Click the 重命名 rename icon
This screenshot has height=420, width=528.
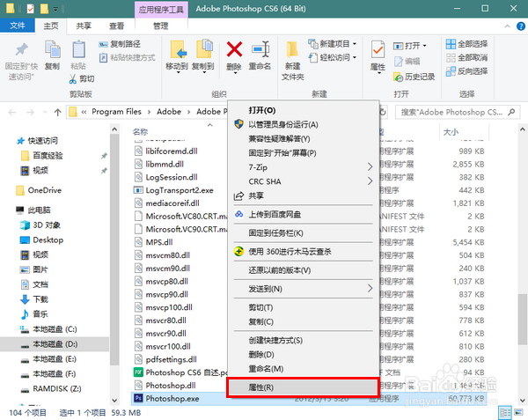point(260,49)
